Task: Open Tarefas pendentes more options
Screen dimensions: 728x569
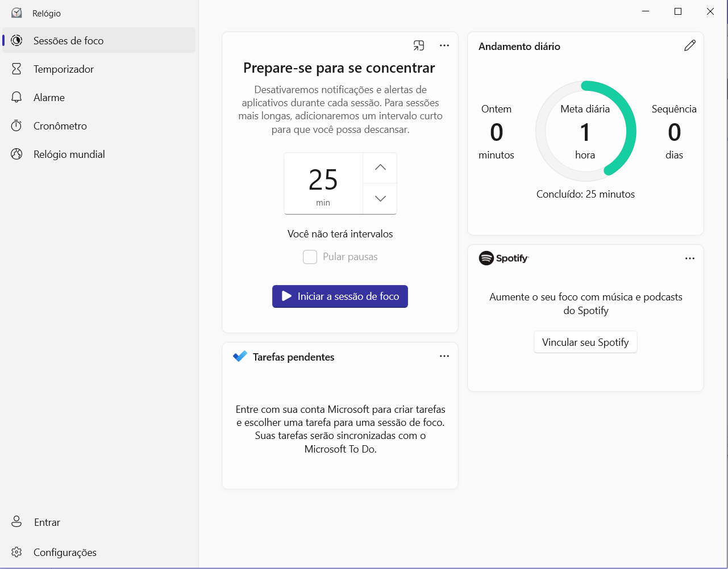Action: tap(444, 356)
